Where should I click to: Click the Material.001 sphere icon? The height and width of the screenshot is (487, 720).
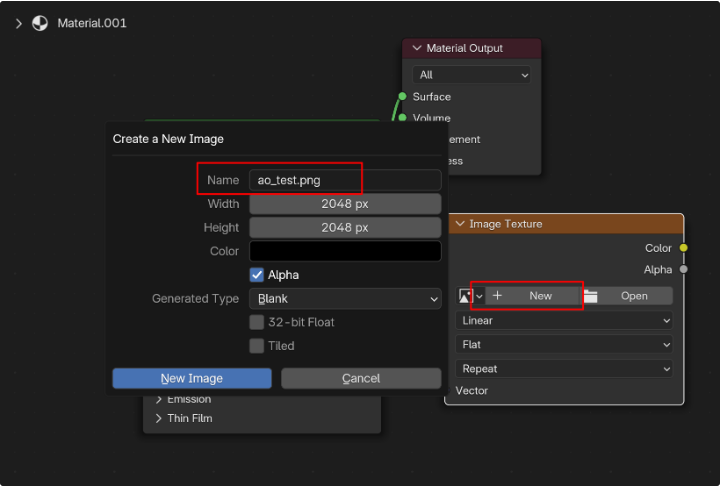(x=40, y=23)
